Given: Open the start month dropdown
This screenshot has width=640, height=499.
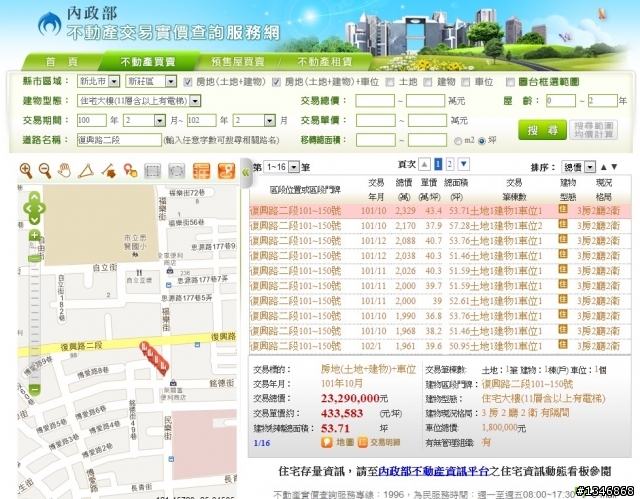Looking at the screenshot, I should pyautogui.click(x=144, y=120).
